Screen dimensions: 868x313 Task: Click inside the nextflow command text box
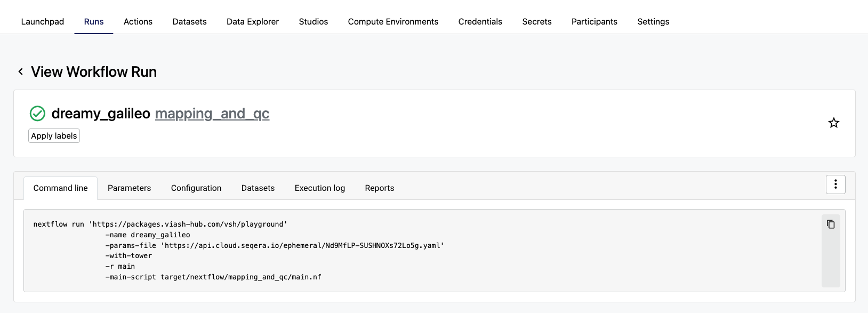pyautogui.click(x=421, y=251)
